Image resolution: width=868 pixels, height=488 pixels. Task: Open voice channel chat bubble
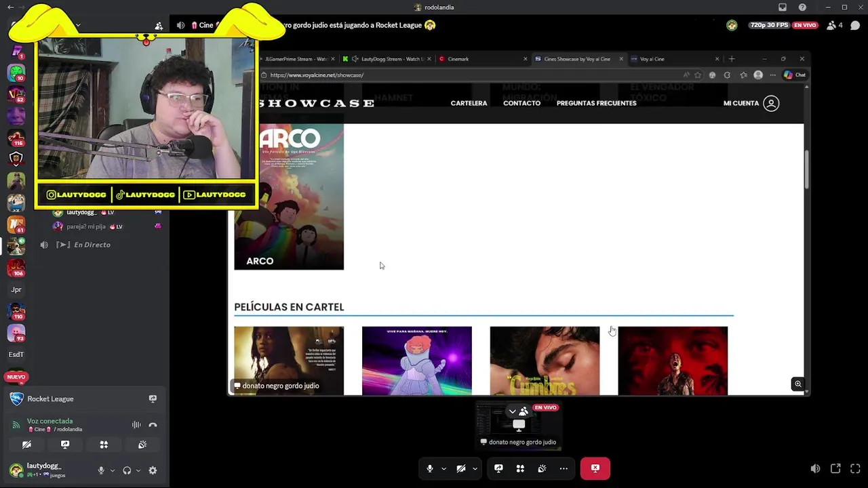point(855,25)
